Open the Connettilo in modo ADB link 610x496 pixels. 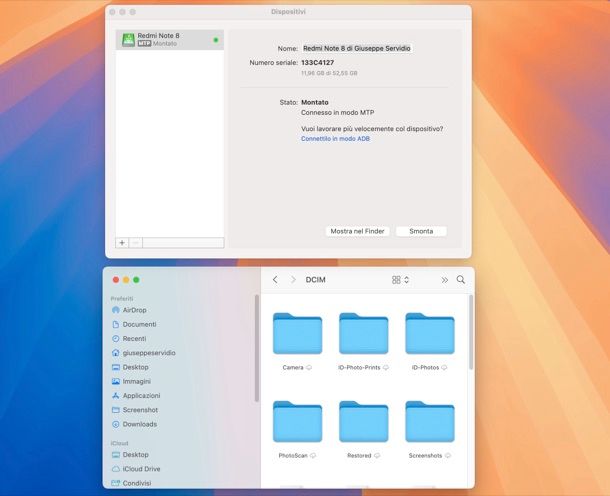[x=335, y=139]
